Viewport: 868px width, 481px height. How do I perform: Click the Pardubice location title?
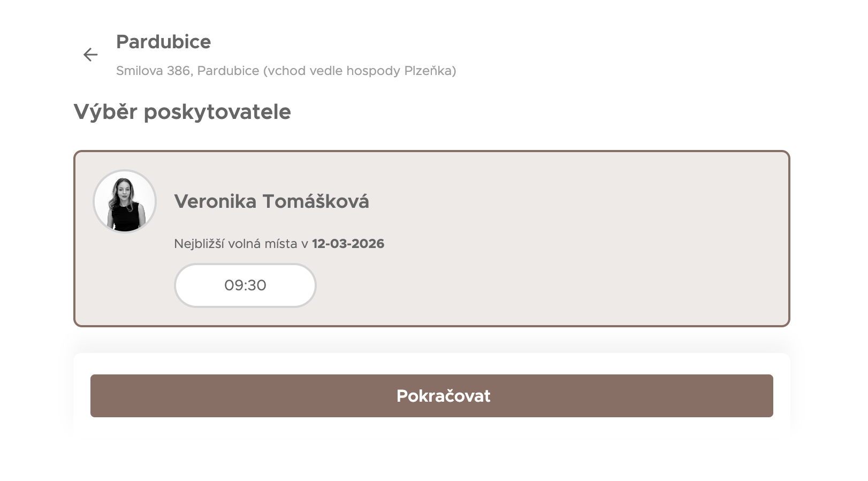[163, 42]
